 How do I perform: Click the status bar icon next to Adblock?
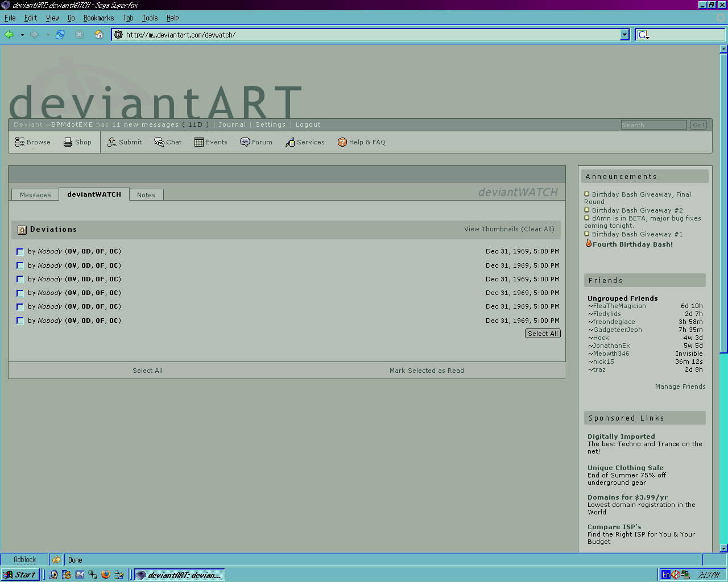(x=56, y=560)
